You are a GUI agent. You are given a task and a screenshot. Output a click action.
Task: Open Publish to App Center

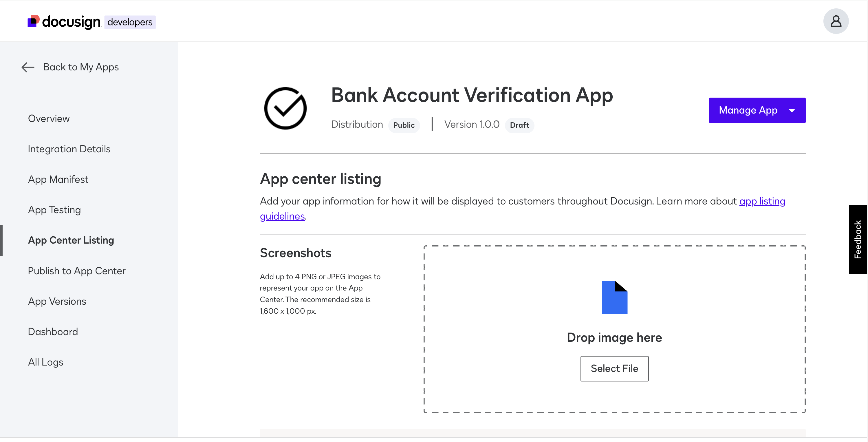pyautogui.click(x=76, y=271)
